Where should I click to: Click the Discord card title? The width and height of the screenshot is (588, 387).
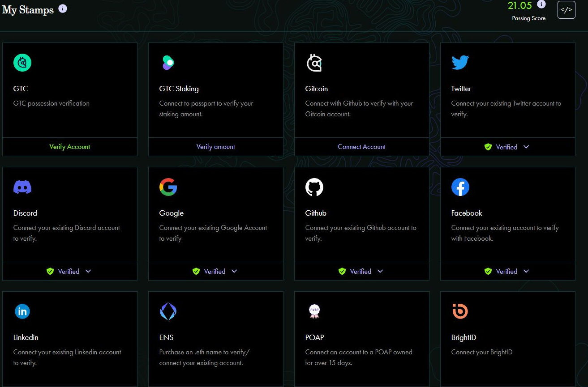tap(25, 213)
